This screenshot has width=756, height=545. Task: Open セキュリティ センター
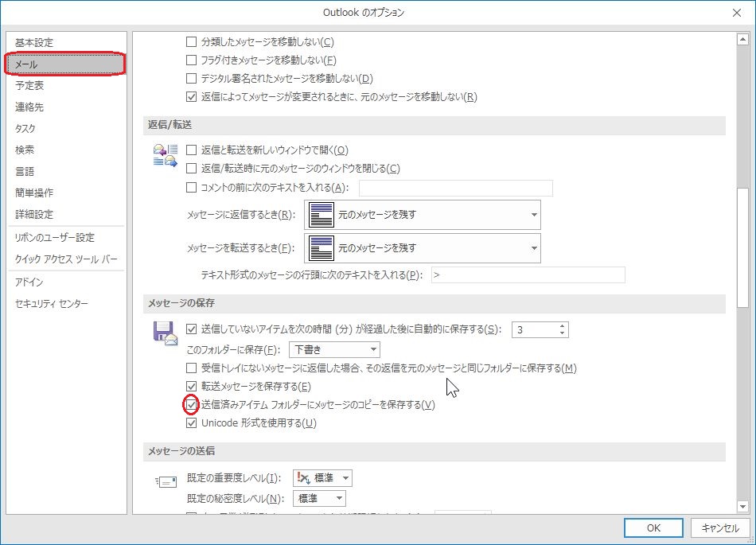coord(65,304)
